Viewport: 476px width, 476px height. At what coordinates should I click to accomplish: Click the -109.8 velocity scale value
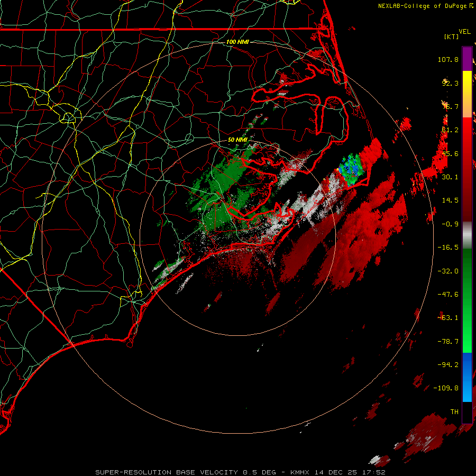pyautogui.click(x=446, y=388)
